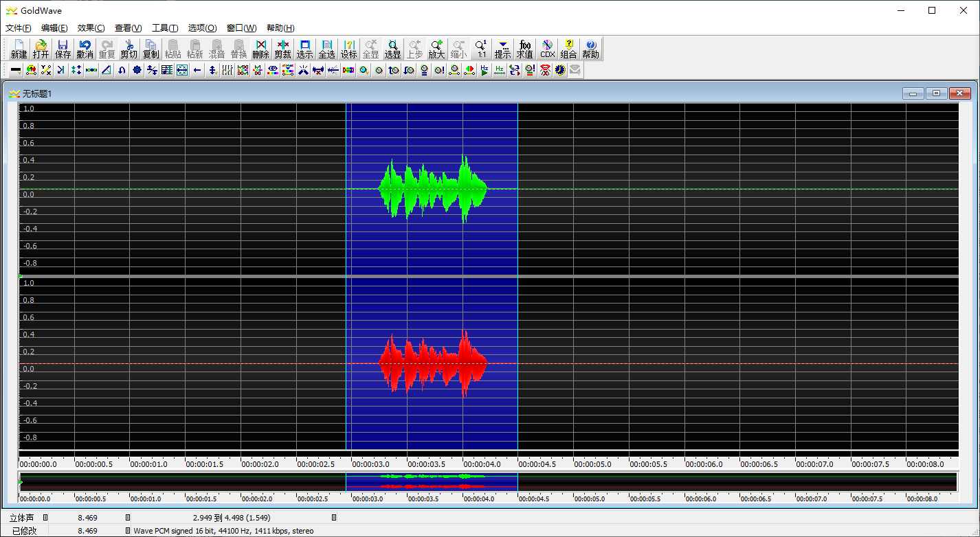The image size is (980, 537).
Task: Restore the 无标题1 sound window
Action: (936, 93)
